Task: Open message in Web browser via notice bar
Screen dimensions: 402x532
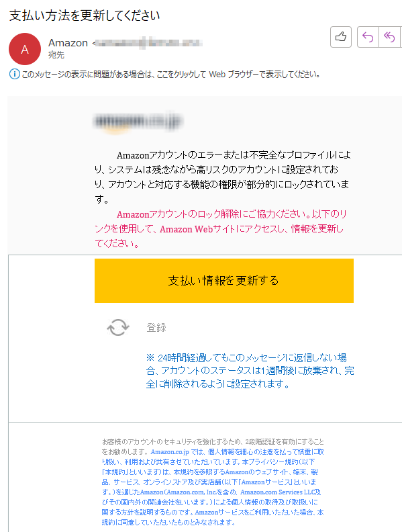Action: click(x=171, y=74)
